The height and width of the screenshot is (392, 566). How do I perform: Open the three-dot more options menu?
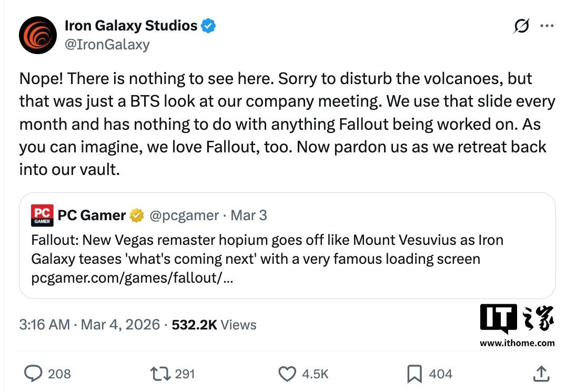(547, 25)
